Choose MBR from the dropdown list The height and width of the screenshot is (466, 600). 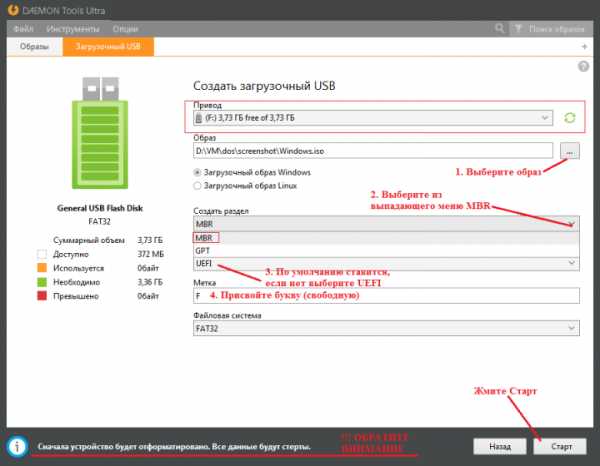(x=386, y=238)
